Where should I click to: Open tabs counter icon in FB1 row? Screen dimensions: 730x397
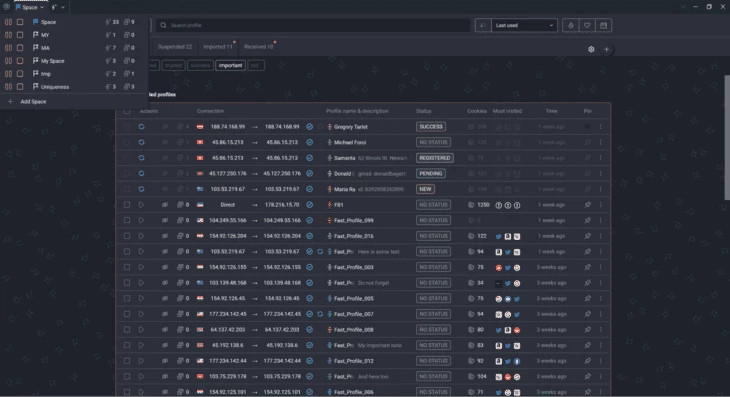[x=180, y=205]
